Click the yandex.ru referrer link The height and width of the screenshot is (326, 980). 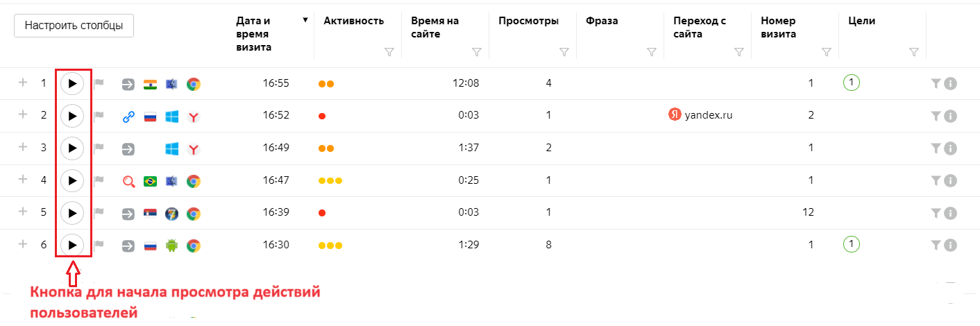708,115
